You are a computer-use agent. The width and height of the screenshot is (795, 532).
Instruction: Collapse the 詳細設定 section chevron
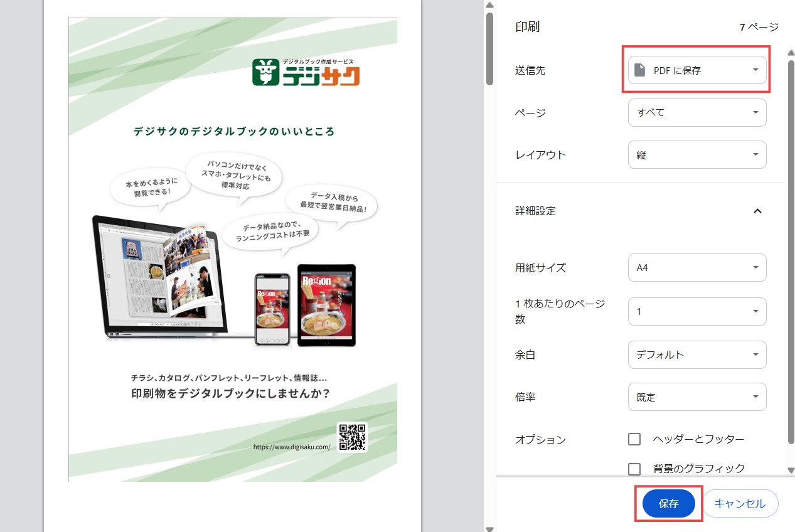[757, 211]
